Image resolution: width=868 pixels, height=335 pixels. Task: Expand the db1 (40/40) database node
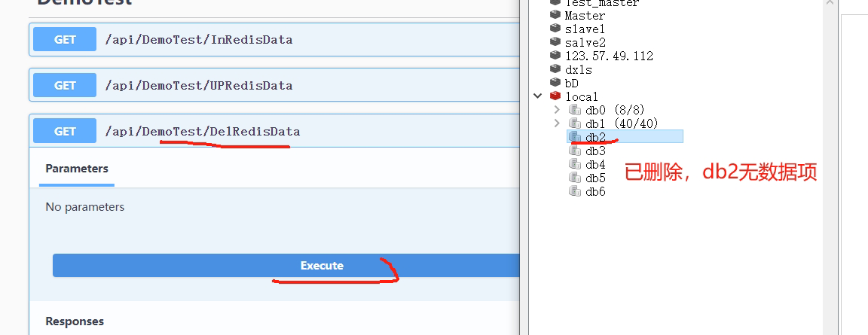(x=557, y=123)
